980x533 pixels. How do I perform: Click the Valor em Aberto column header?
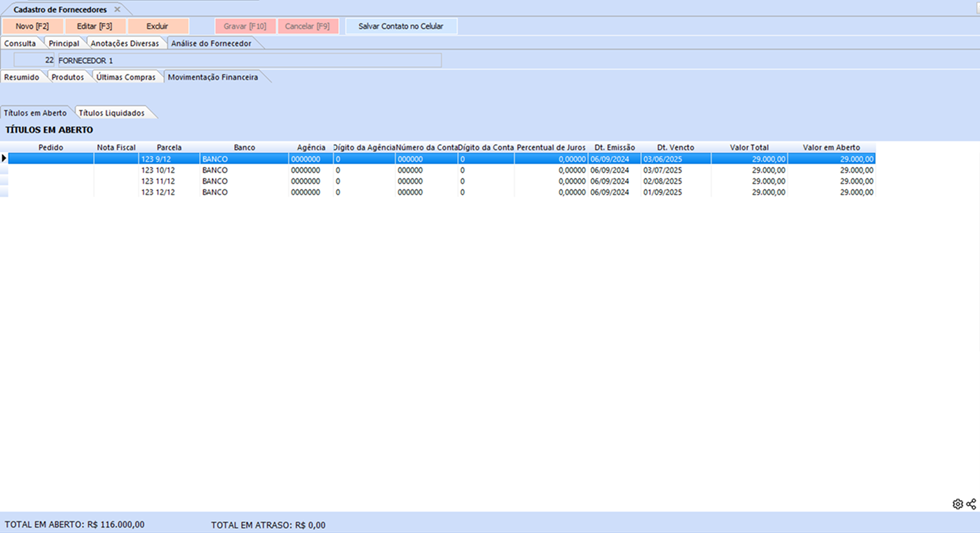click(x=831, y=147)
